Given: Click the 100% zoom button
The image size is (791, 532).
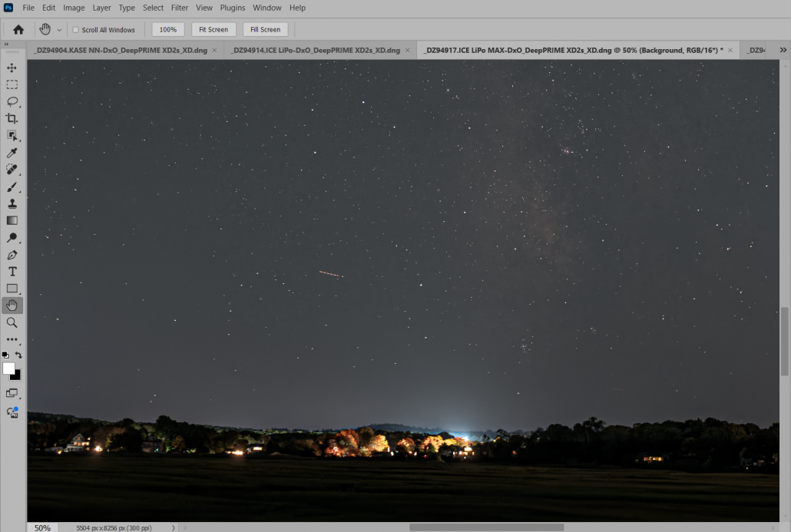Looking at the screenshot, I should (168, 30).
